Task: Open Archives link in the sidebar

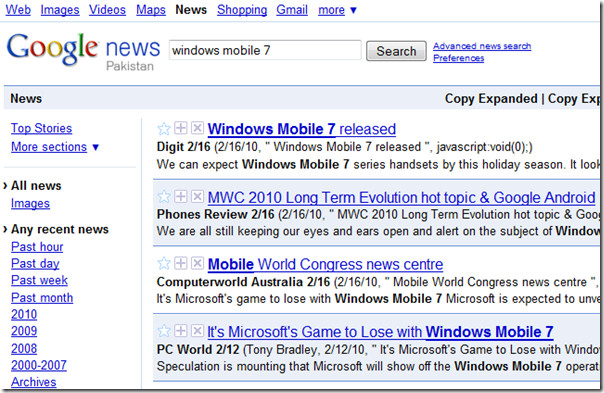Action: click(x=34, y=382)
